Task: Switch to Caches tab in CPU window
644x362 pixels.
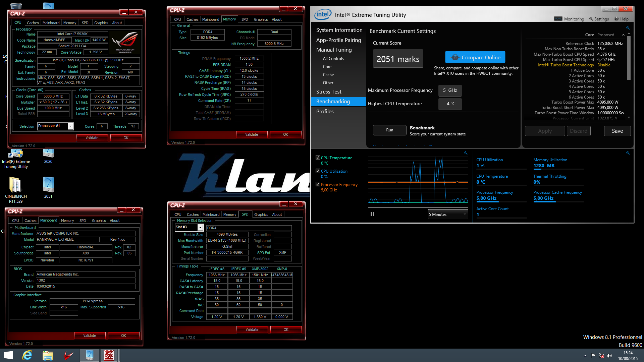Action: coord(33,22)
